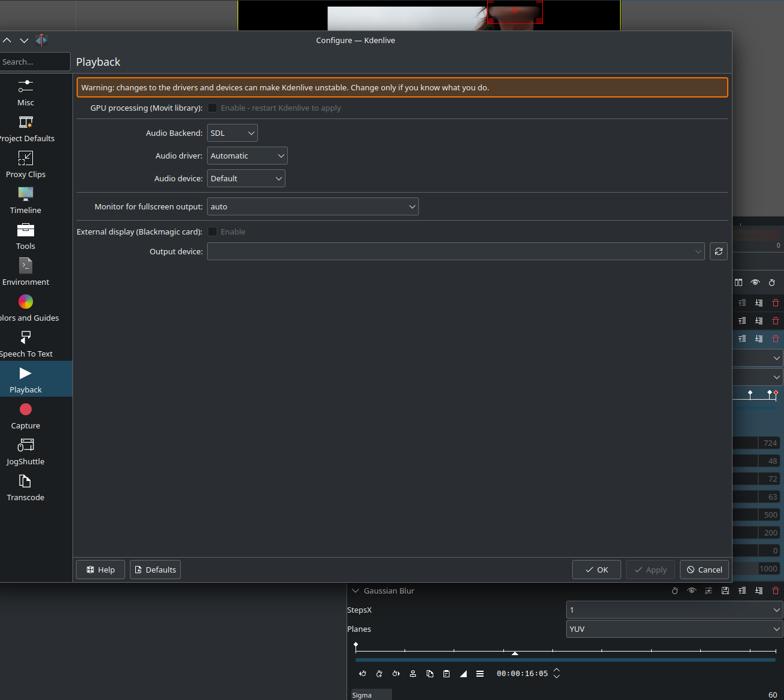Screen dimensions: 784x700
Task: Go to Proxy Clips settings
Action: click(26, 165)
